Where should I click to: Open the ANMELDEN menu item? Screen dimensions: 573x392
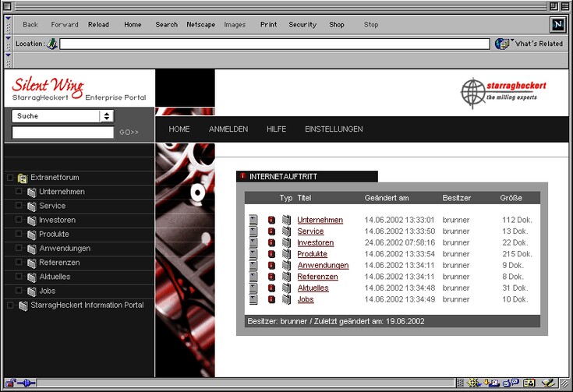coord(228,129)
